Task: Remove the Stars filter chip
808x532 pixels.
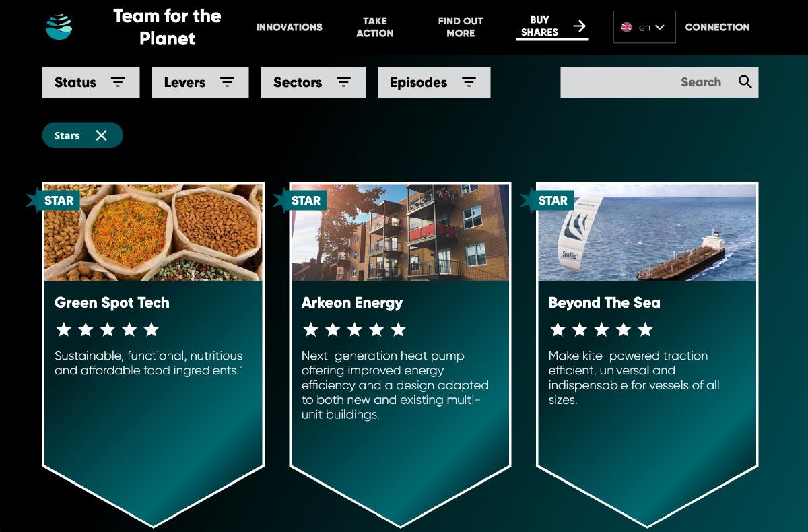Action: [101, 135]
